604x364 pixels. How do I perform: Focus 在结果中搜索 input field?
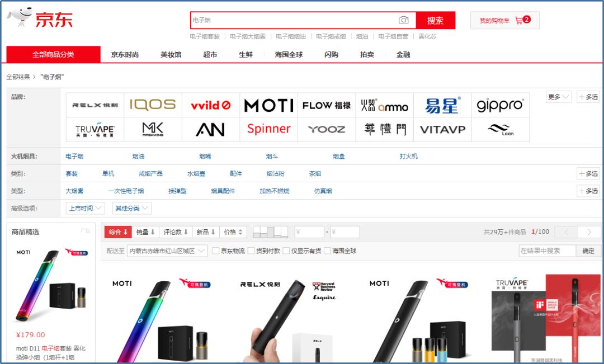[x=548, y=250]
